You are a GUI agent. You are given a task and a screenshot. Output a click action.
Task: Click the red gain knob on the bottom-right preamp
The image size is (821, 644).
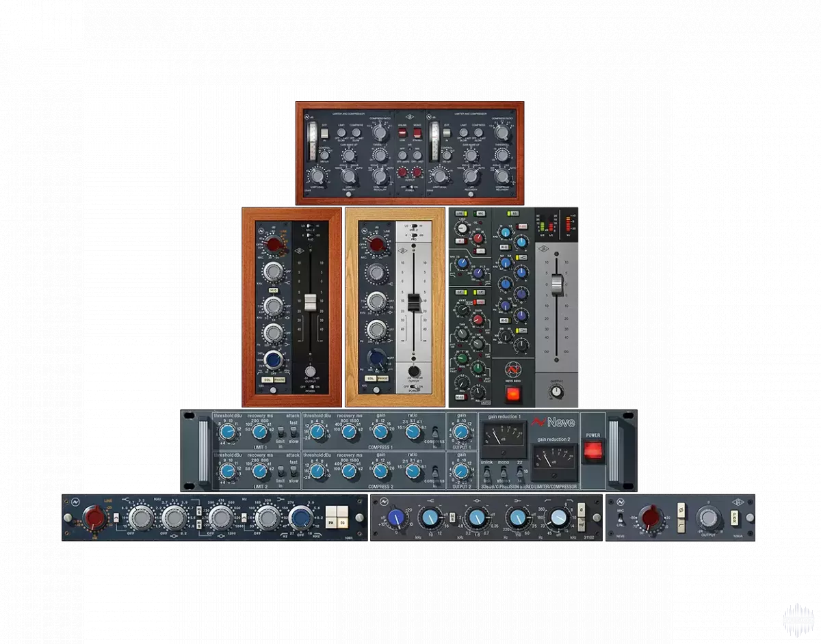[x=652, y=518]
